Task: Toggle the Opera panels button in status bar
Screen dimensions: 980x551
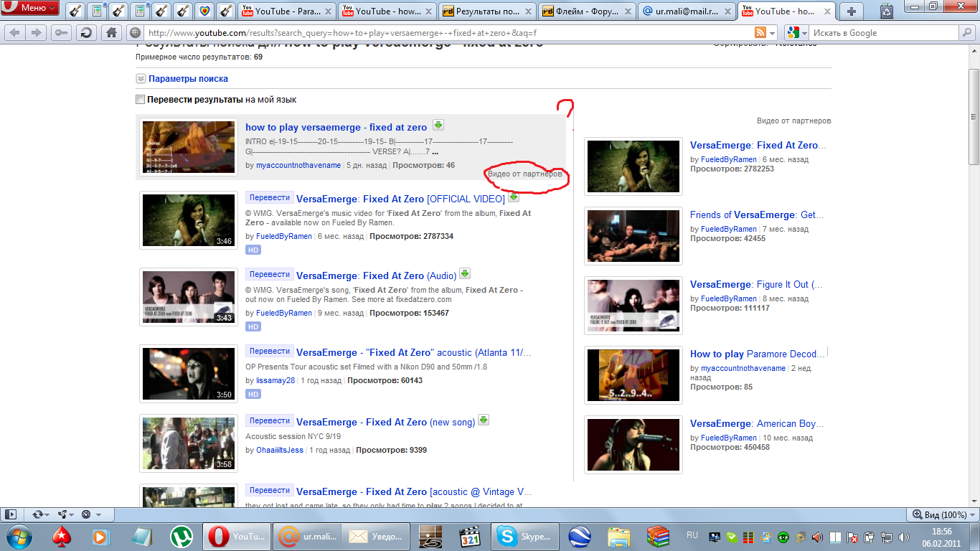Action: (10, 514)
